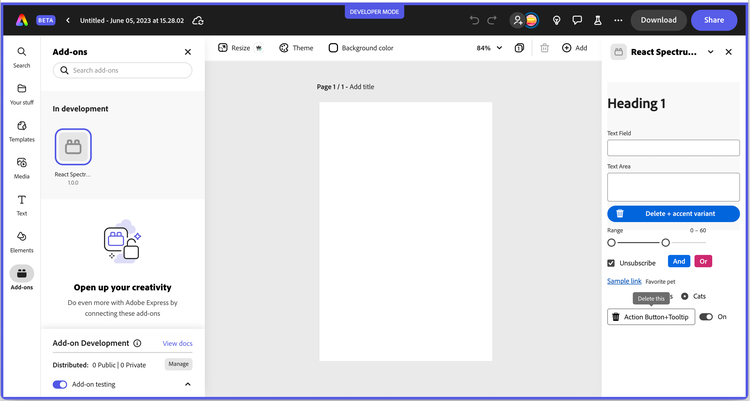Expand the React Spectrum add-on dropdown chevron
The height and width of the screenshot is (401, 750).
[x=711, y=52]
